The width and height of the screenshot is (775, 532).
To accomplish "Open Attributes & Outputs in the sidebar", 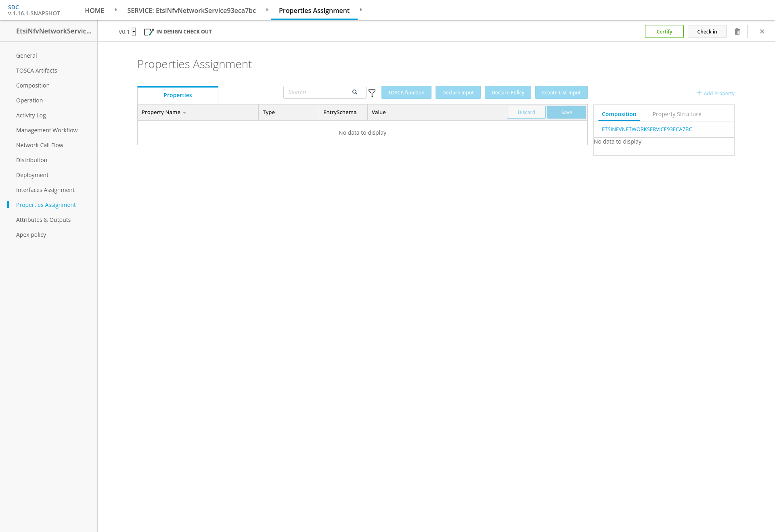I will (x=43, y=220).
